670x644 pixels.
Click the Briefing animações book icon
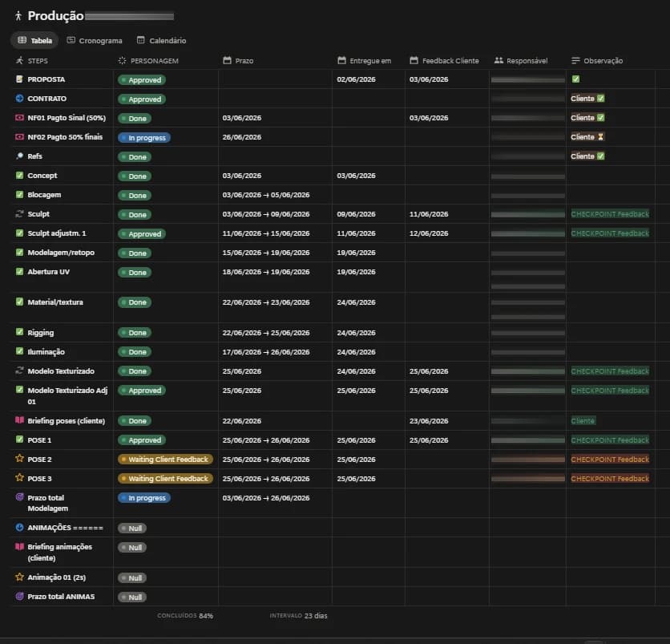click(x=19, y=546)
